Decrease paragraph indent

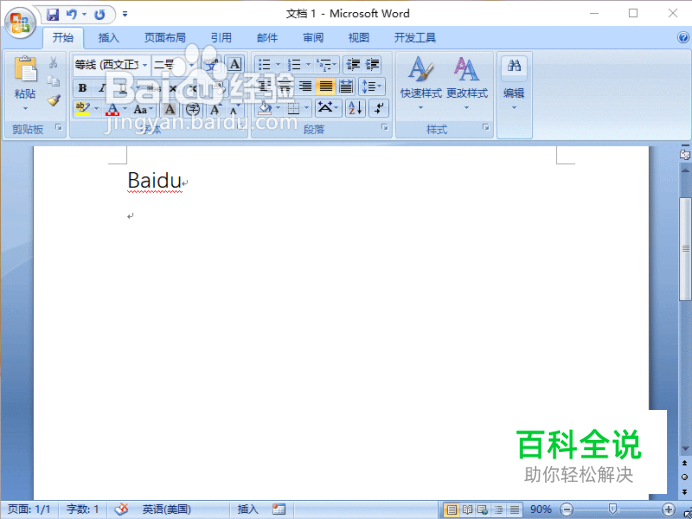coord(353,65)
